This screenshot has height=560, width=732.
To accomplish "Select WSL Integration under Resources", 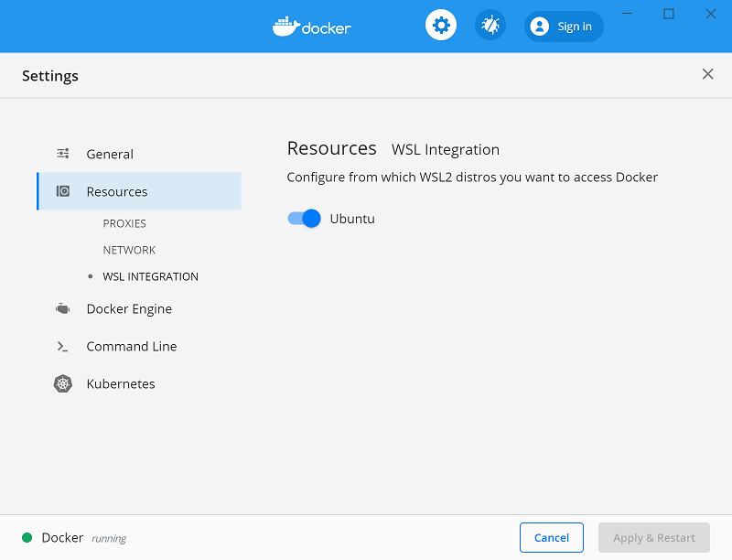I will click(x=150, y=276).
